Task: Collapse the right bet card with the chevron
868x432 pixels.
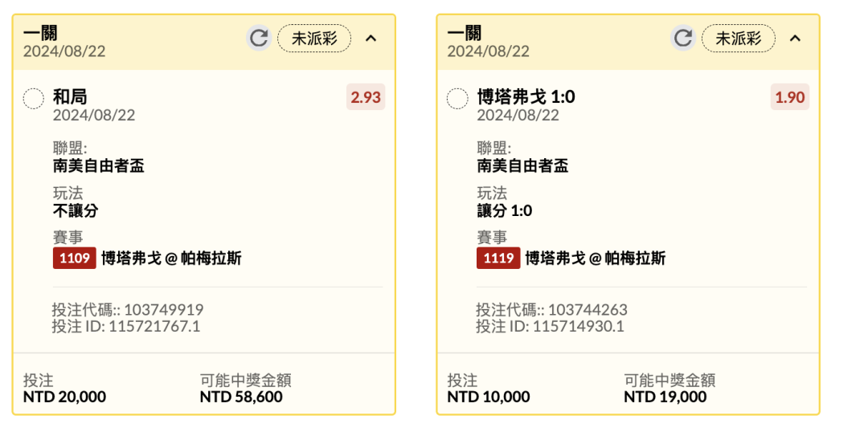Action: [795, 39]
